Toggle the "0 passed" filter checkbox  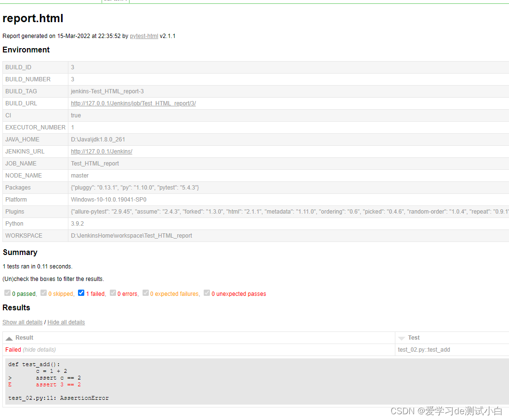pyautogui.click(x=7, y=293)
